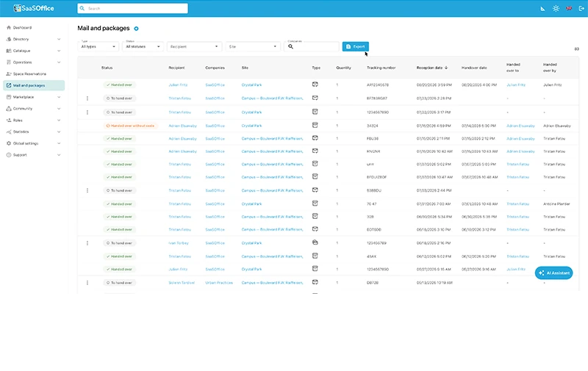This screenshot has width=588, height=371.
Task: Click the mail type icon in DB72B row
Action: 315,282
